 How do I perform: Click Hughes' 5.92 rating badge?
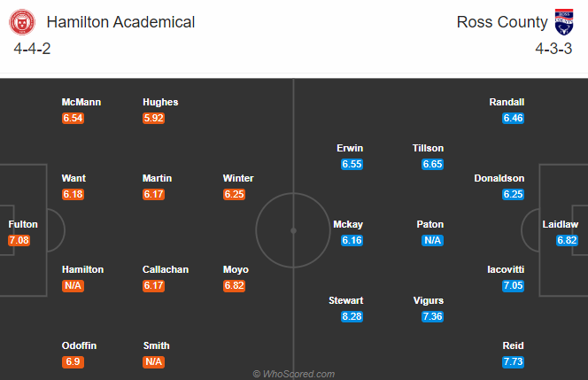154,118
